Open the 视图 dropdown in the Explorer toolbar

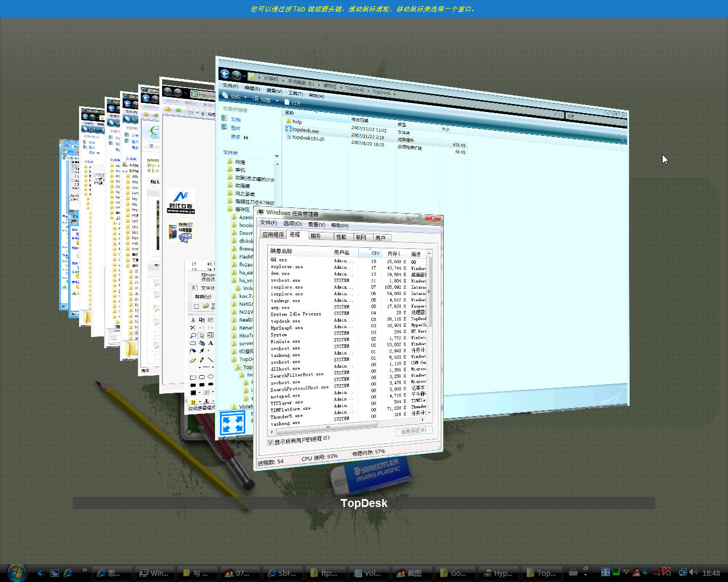(x=266, y=99)
